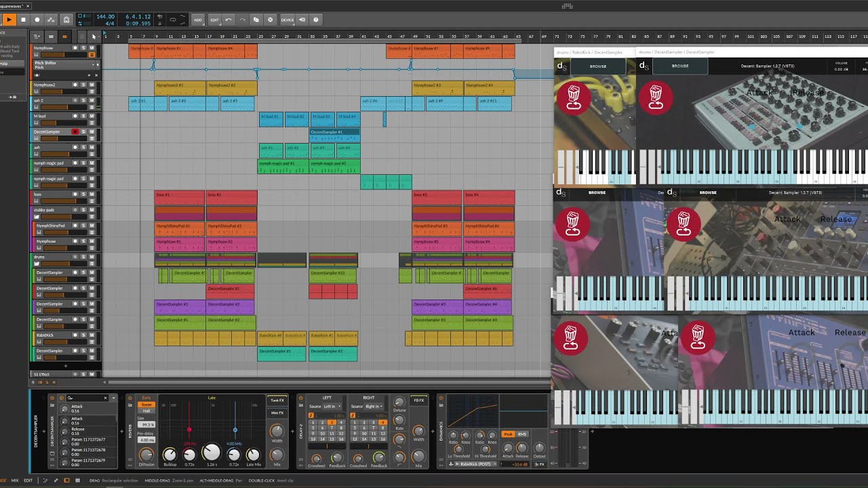
Task: Switch to the EDIT view tab in the bottom bar
Action: click(x=28, y=481)
